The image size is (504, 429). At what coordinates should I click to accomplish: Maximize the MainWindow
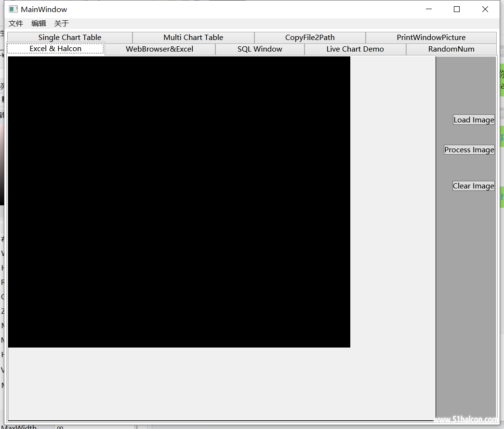pos(457,9)
